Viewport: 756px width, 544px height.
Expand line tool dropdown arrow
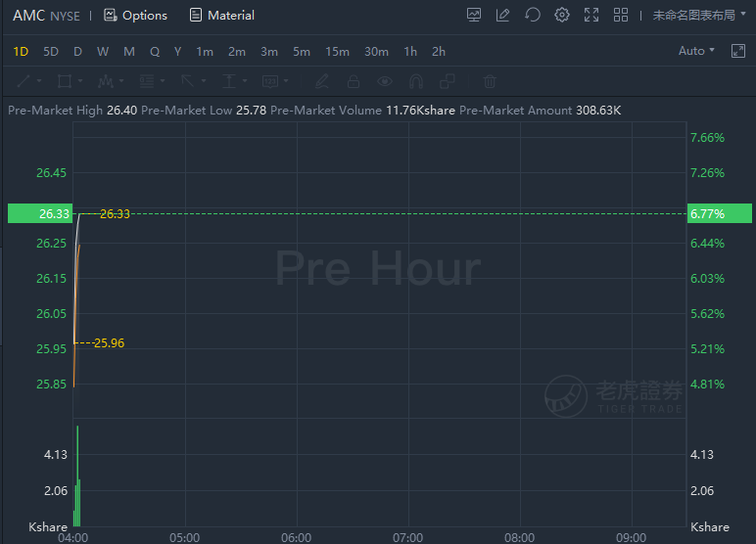pos(39,81)
